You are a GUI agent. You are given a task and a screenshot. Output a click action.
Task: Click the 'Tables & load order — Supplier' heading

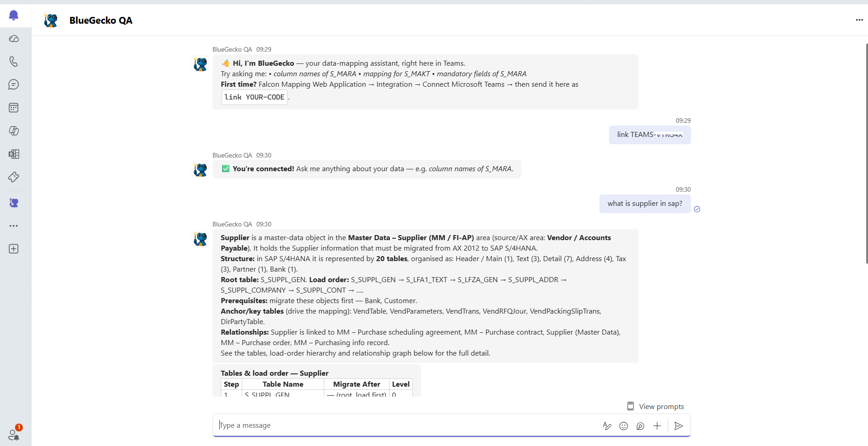point(275,373)
